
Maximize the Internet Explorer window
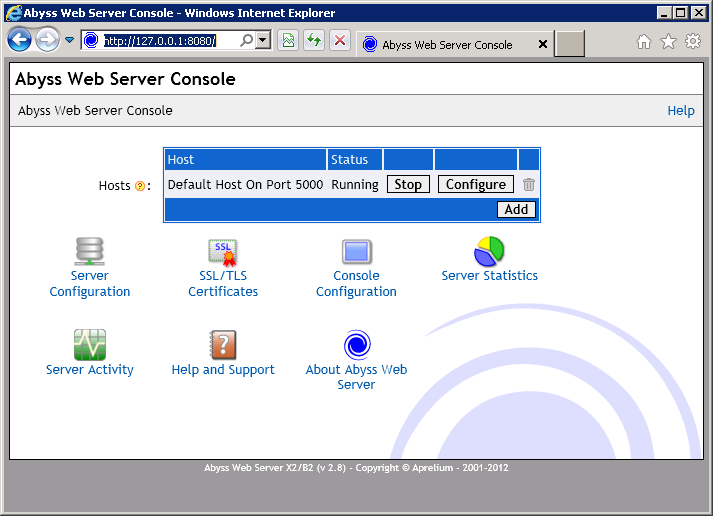(681, 13)
